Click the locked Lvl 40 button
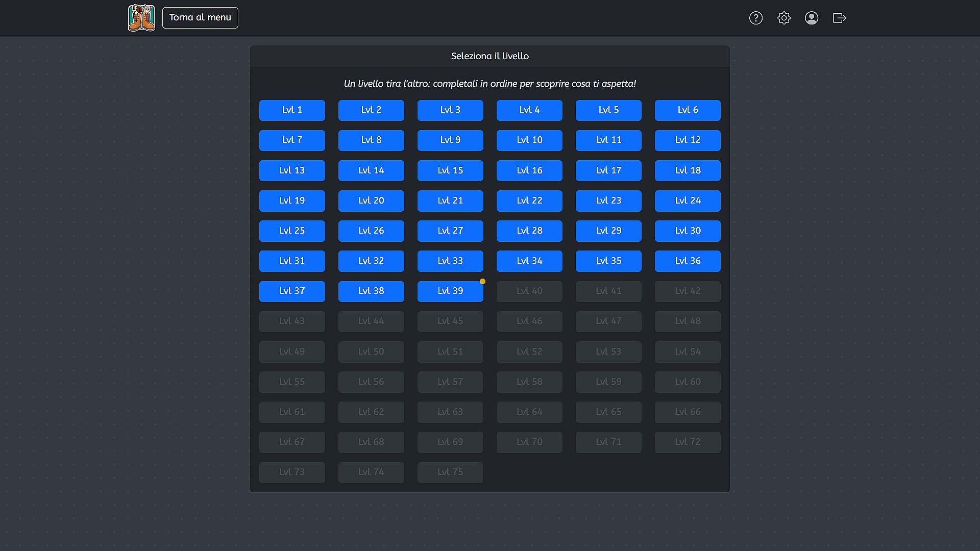The image size is (980, 551). tap(529, 291)
